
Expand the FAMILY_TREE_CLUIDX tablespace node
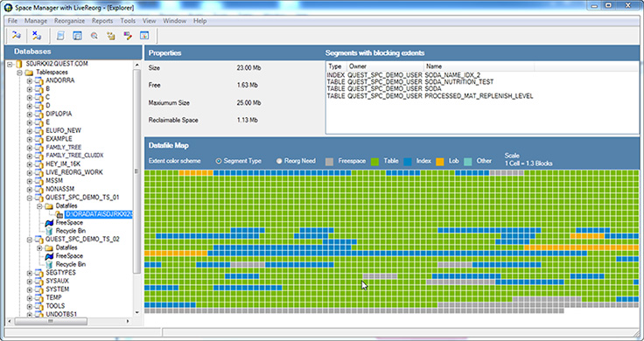click(x=30, y=156)
